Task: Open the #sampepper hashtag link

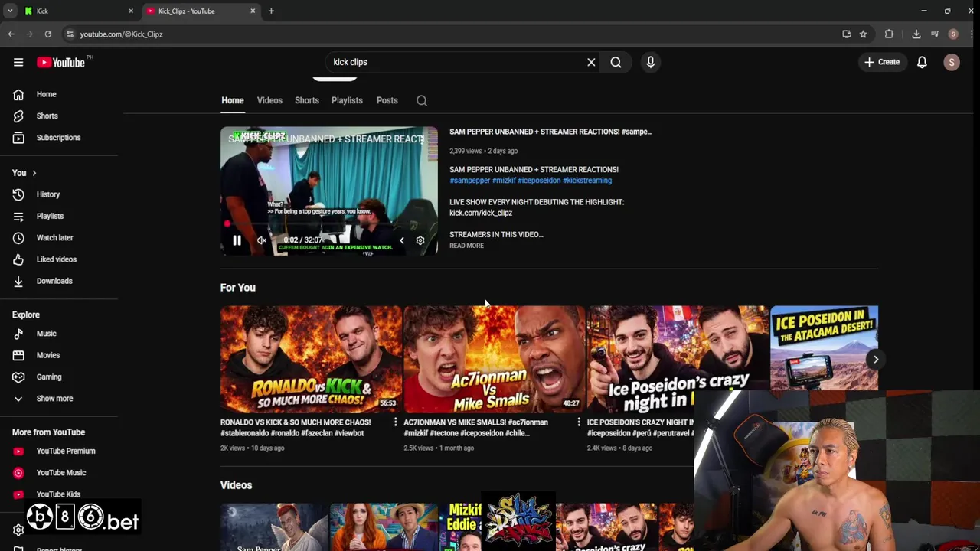Action: point(469,181)
